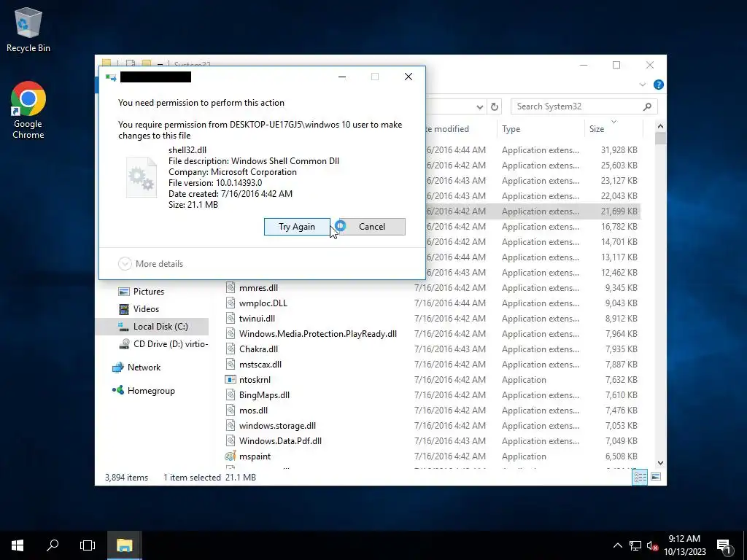Switch to details view layout icon
This screenshot has width=747, height=560.
coord(640,477)
